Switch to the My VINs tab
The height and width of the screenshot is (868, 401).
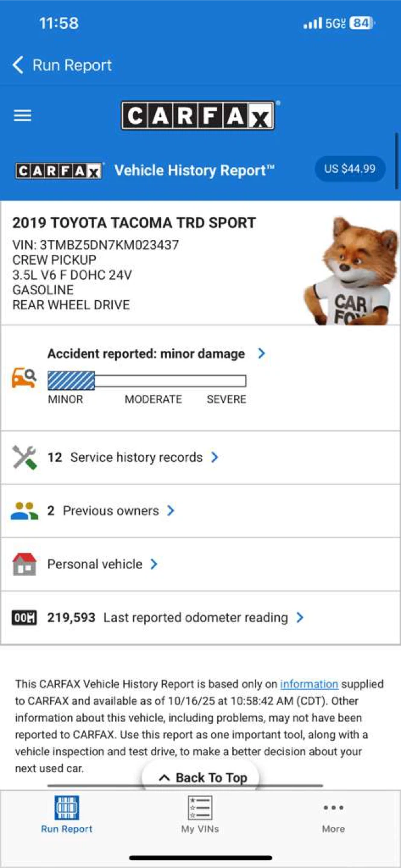[200, 815]
